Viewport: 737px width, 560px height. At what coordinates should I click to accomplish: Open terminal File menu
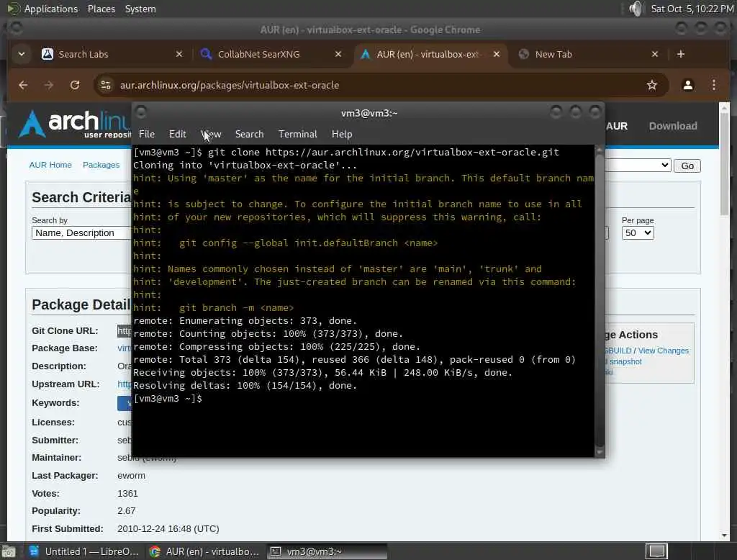tap(147, 134)
